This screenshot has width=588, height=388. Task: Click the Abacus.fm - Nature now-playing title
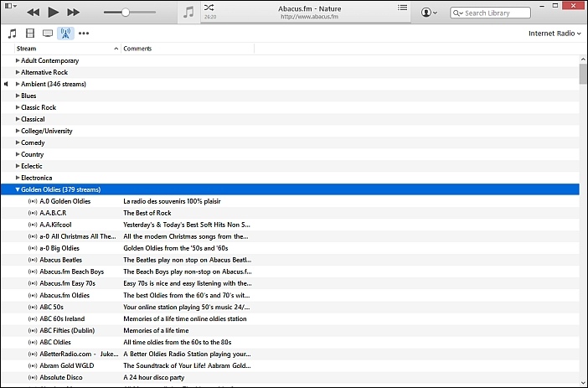point(309,8)
